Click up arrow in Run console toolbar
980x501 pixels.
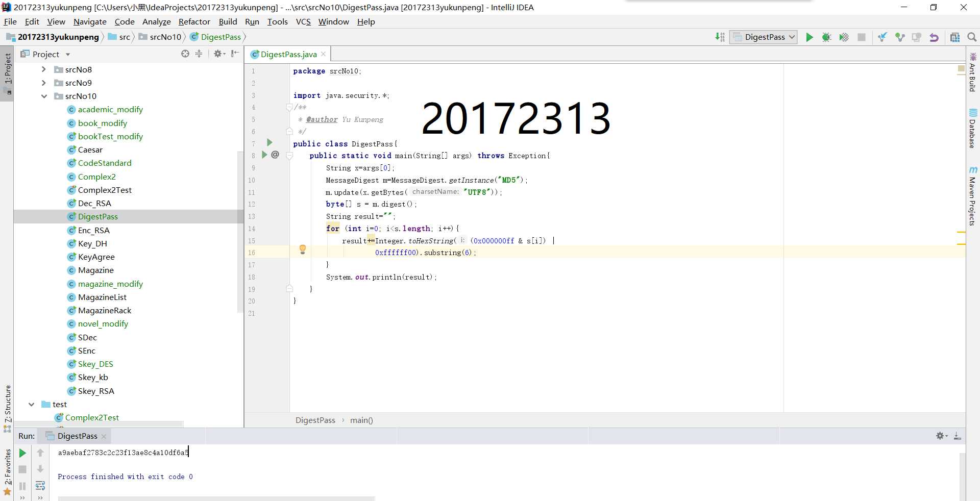pos(40,453)
